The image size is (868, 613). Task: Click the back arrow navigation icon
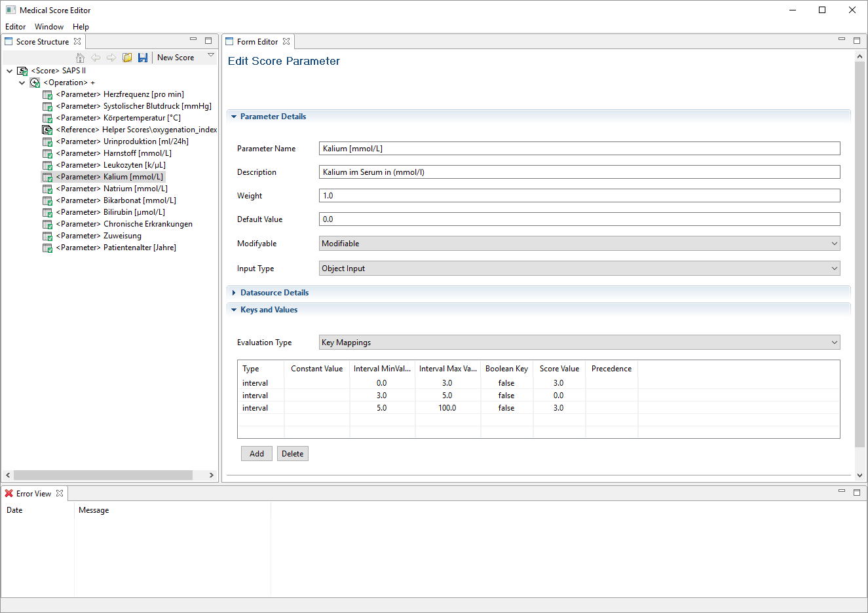tap(96, 58)
